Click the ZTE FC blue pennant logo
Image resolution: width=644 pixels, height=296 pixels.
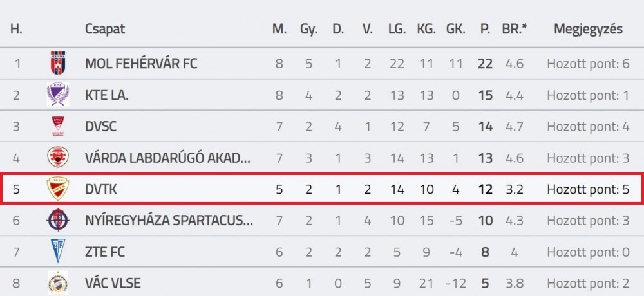pos(58,252)
